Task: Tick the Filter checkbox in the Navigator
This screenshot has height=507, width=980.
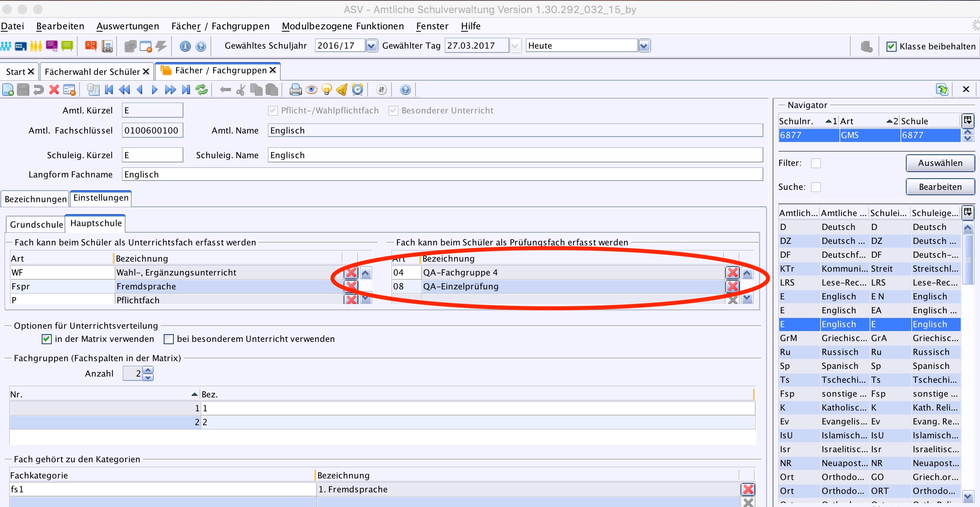Action: [x=816, y=163]
